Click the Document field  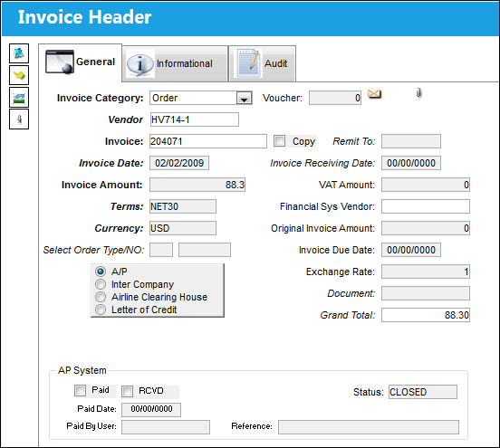(426, 293)
